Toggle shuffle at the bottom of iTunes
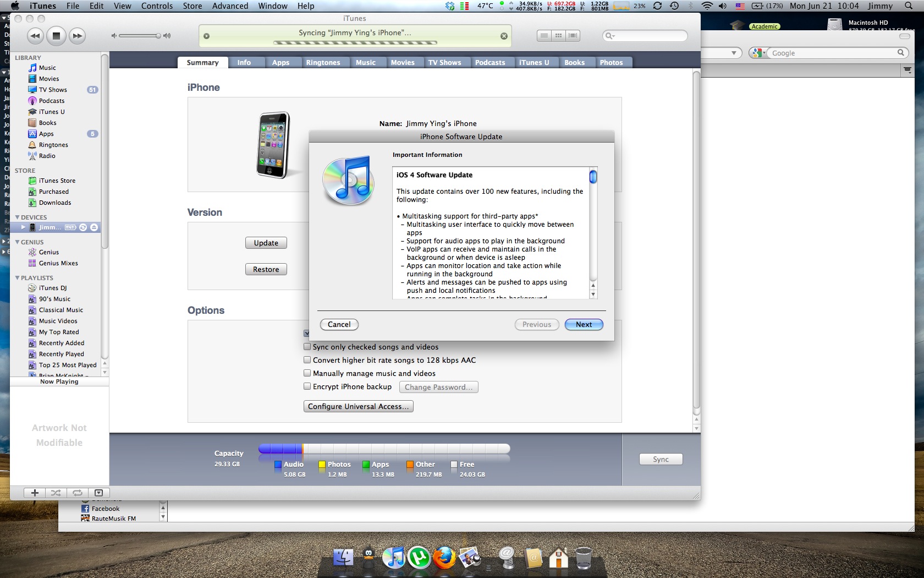This screenshot has width=924, height=578. tap(56, 493)
